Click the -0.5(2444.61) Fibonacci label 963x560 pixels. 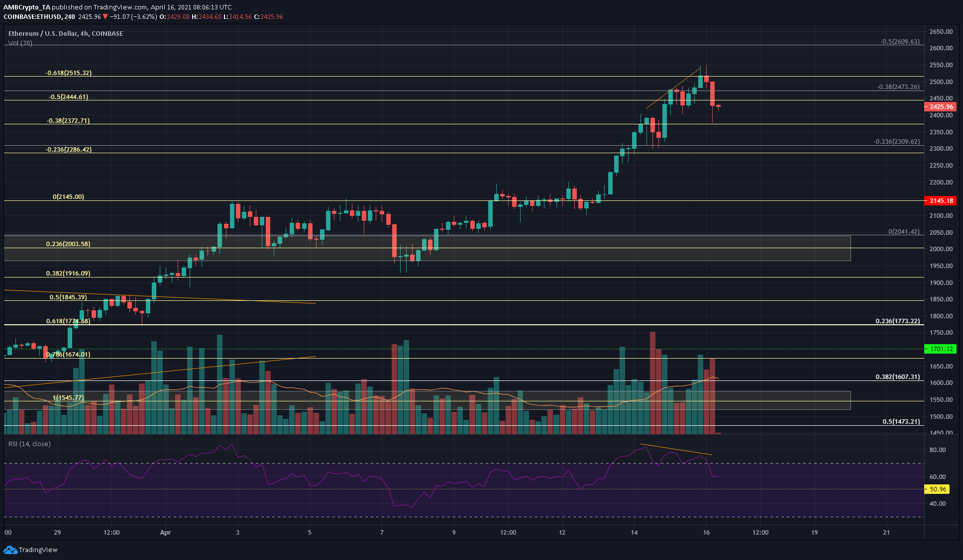tap(69, 97)
